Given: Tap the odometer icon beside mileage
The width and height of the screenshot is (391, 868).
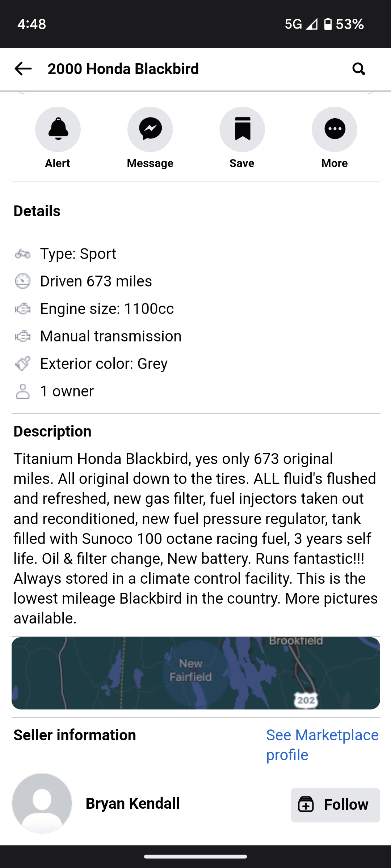Looking at the screenshot, I should tap(23, 281).
